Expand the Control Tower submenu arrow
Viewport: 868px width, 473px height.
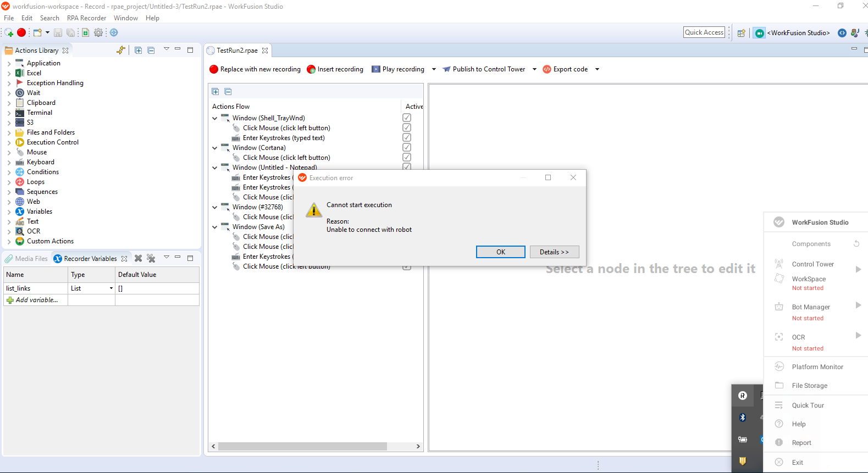(x=858, y=269)
